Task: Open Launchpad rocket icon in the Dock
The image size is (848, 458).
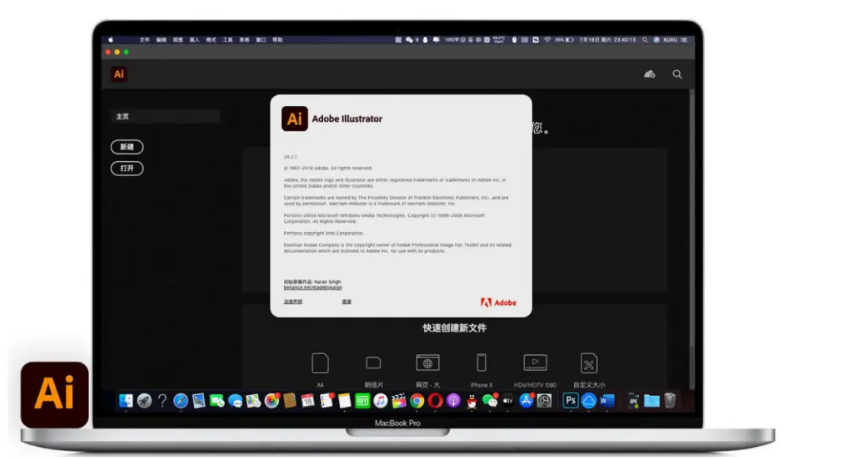Action: pyautogui.click(x=144, y=401)
